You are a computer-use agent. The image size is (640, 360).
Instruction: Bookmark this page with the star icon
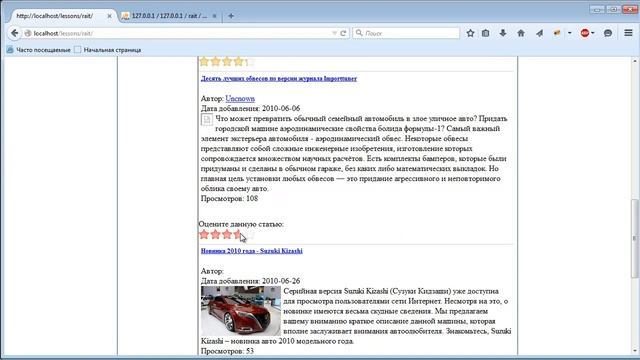click(x=470, y=33)
